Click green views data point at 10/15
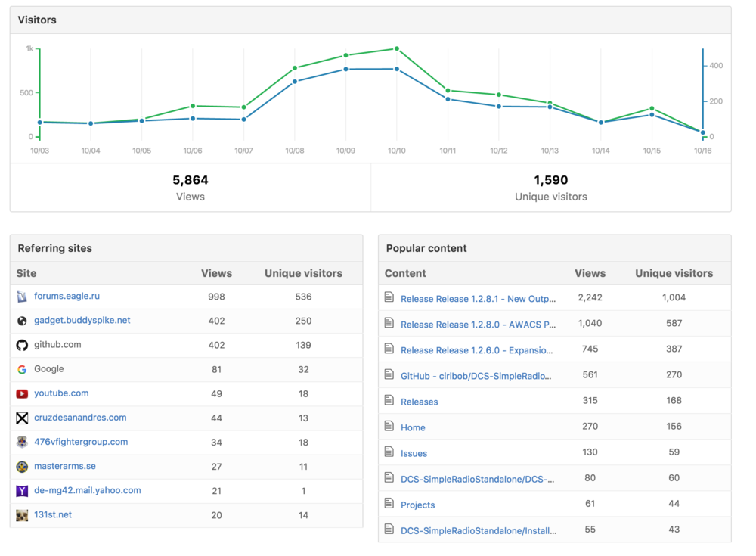 pos(652,109)
